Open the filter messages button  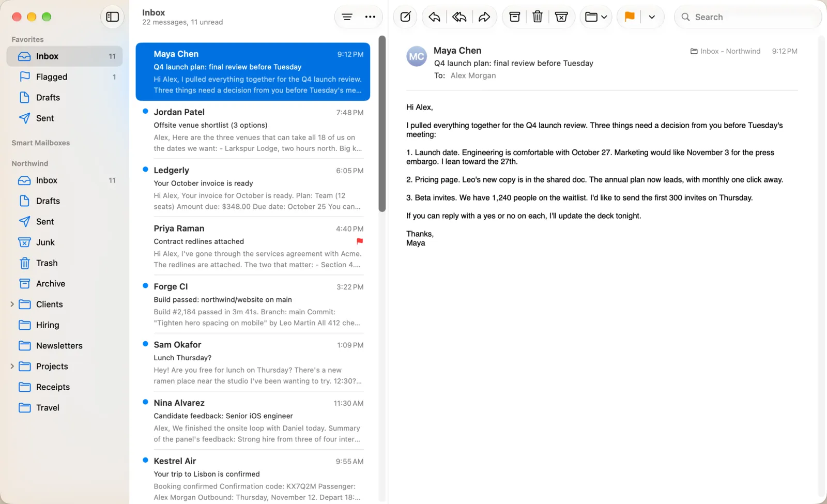click(347, 17)
